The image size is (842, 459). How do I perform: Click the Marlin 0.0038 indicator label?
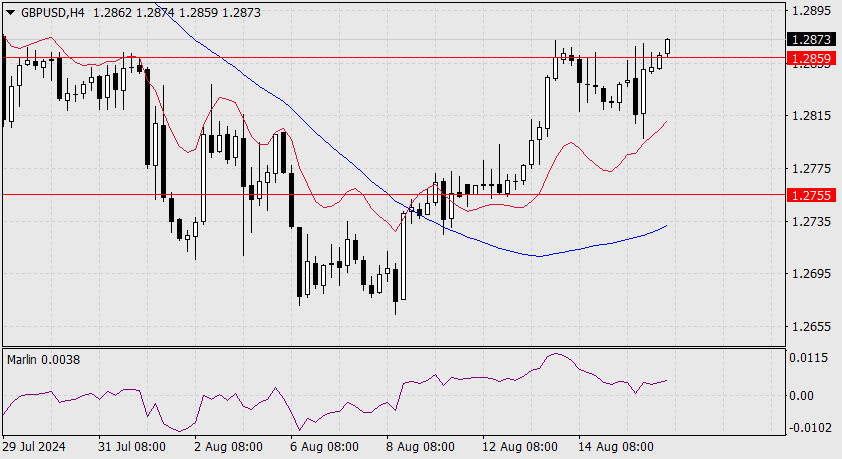pos(43,360)
